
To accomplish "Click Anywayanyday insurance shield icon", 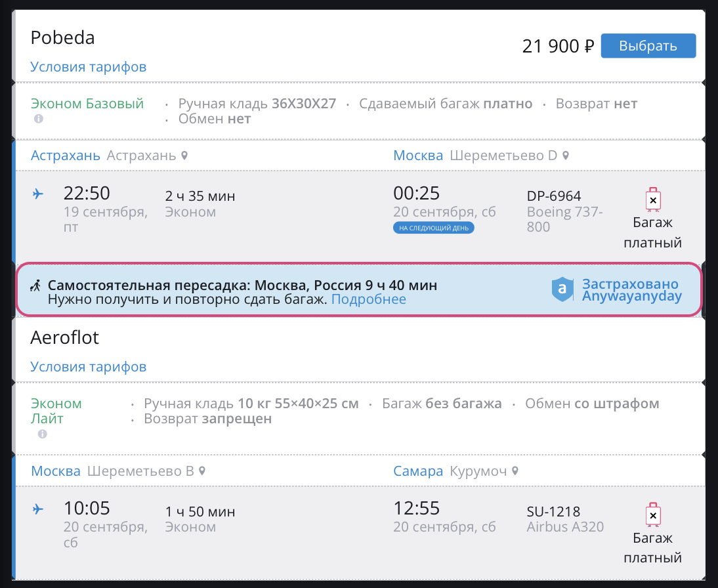I will (x=563, y=289).
